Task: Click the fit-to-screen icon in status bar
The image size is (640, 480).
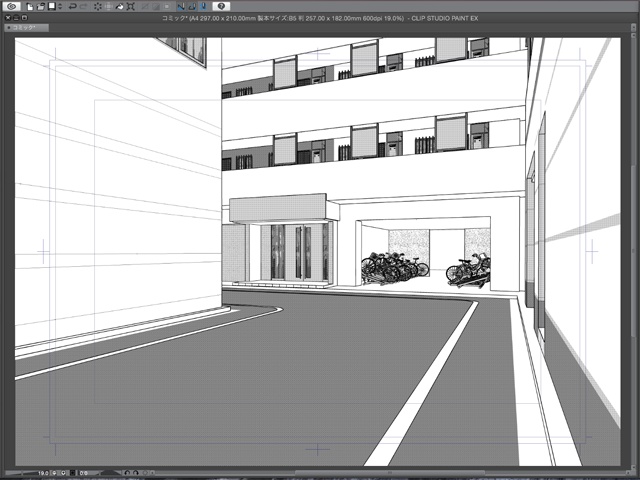Action: [x=73, y=473]
